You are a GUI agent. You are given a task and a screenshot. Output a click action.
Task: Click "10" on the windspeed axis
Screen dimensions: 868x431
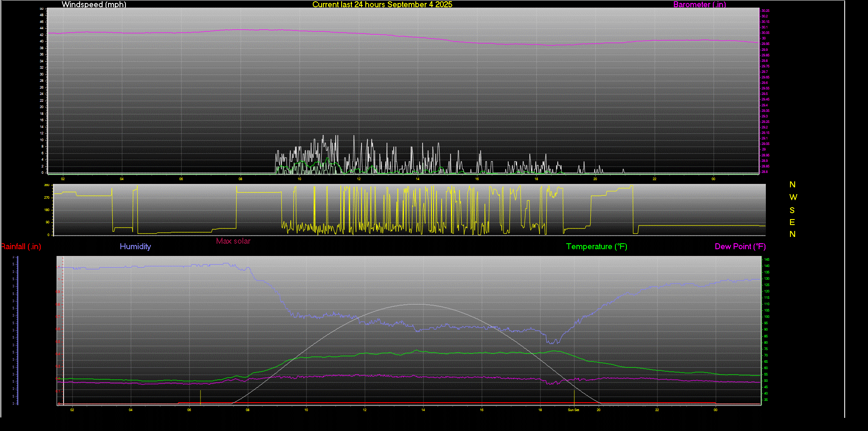42,140
